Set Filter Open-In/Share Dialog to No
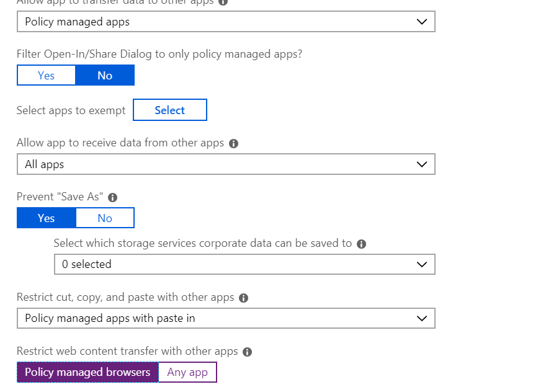The height and width of the screenshot is (392, 551). click(x=105, y=76)
